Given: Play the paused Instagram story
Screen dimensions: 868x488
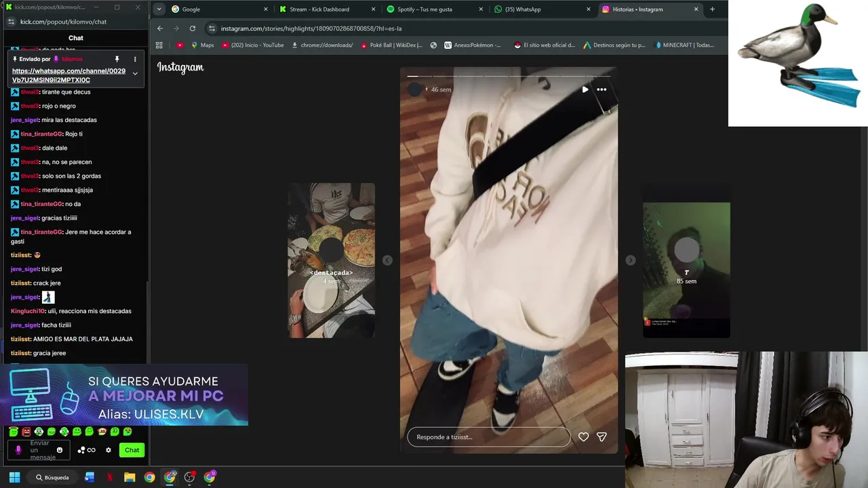Looking at the screenshot, I should (585, 89).
